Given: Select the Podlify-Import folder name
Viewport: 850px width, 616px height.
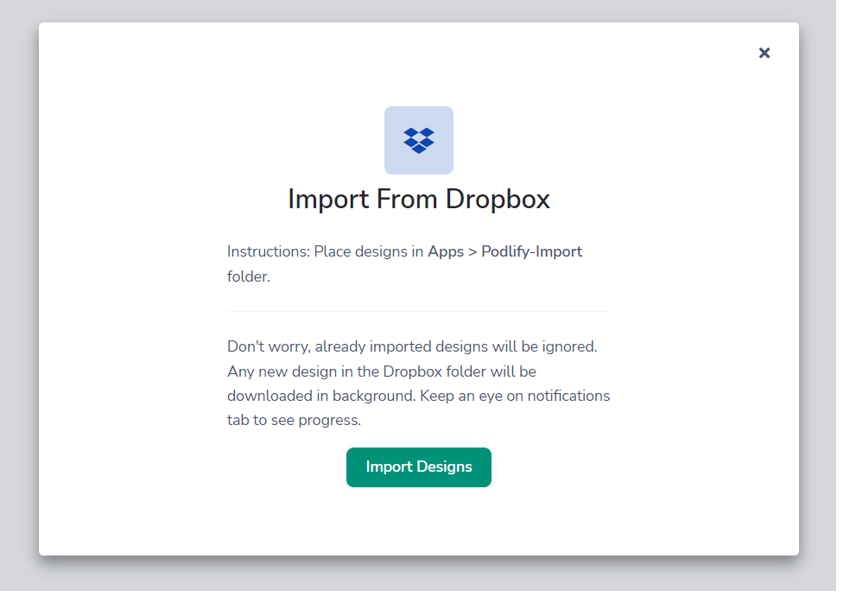Looking at the screenshot, I should click(x=531, y=251).
